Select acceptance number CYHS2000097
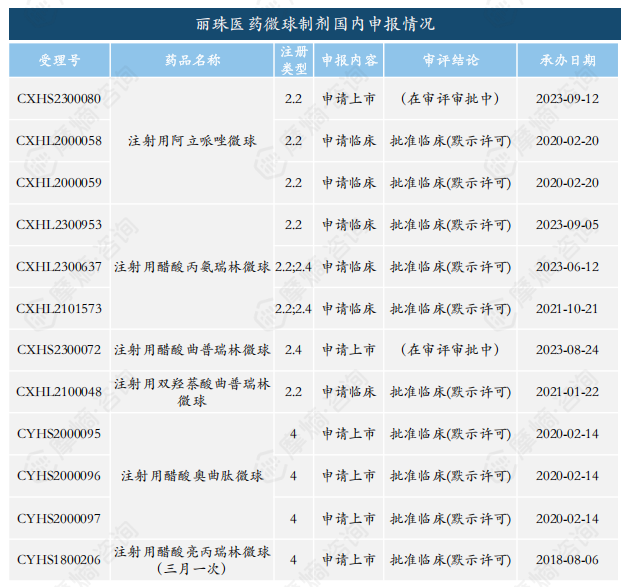Image resolution: width=627 pixels, height=587 pixels. point(59,519)
